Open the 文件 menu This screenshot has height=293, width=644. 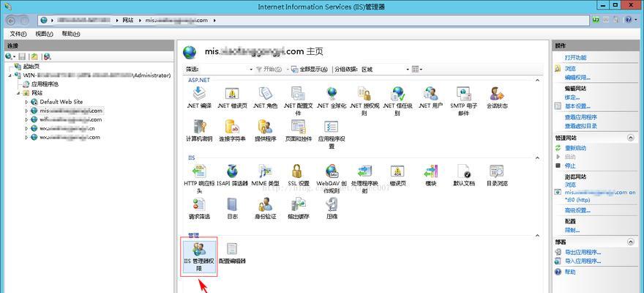click(18, 34)
